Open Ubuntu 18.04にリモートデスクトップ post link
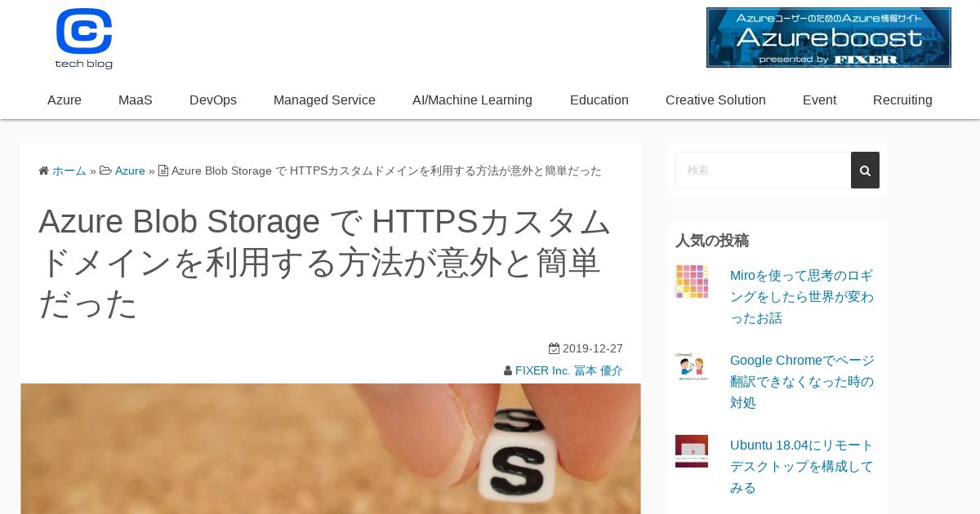The height and width of the screenshot is (514, 980). tap(802, 467)
